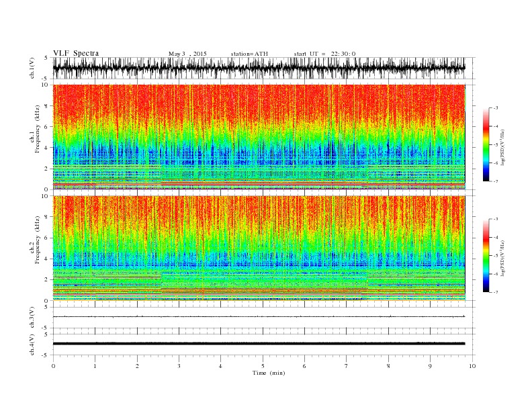Click the 'station=ATH' label

249,54
